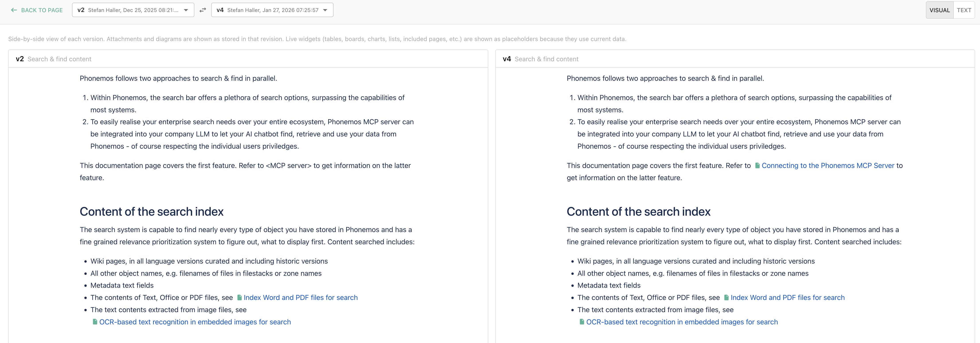The image size is (980, 343).
Task: Click 'Wiki pages, in all language versions' bullet in v4
Action: coord(696,261)
